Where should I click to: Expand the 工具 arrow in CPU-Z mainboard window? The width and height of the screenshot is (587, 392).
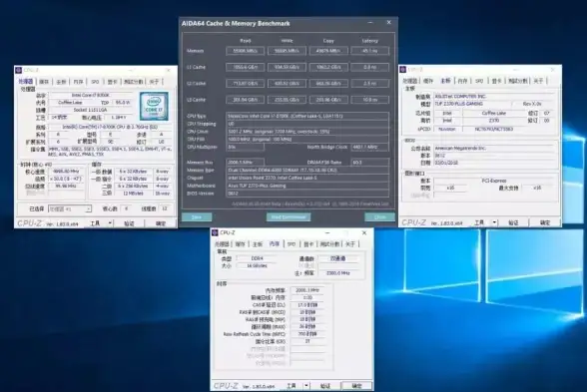click(494, 222)
